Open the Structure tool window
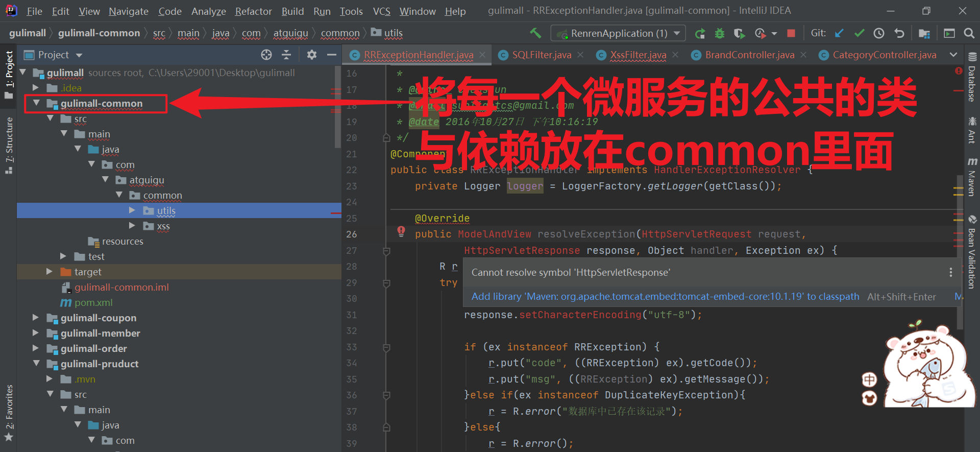Image resolution: width=980 pixels, height=452 pixels. 9,146
